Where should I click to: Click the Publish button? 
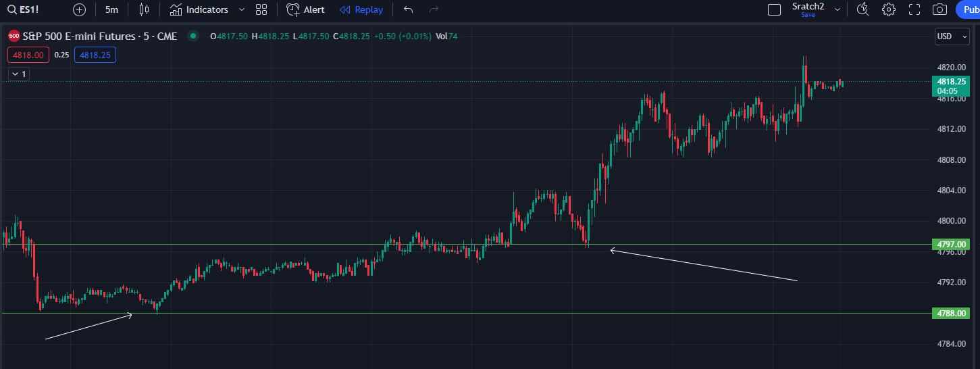(x=968, y=9)
